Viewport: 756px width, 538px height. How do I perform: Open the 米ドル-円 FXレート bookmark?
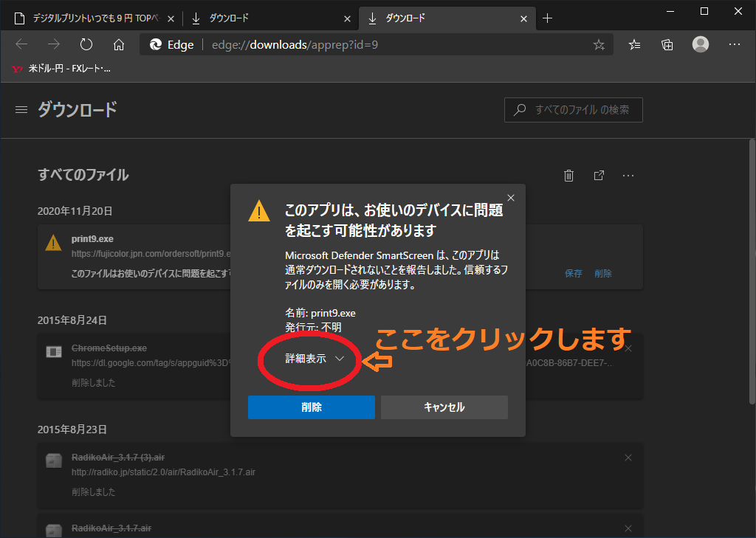pos(62,69)
